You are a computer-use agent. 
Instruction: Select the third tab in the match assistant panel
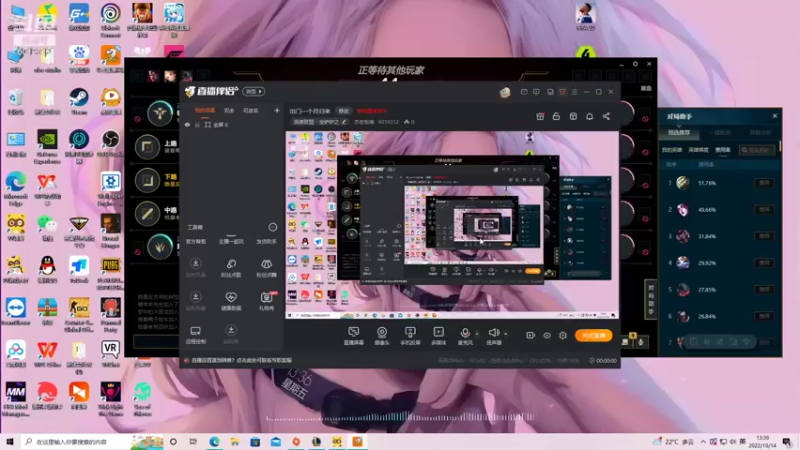pos(760,132)
